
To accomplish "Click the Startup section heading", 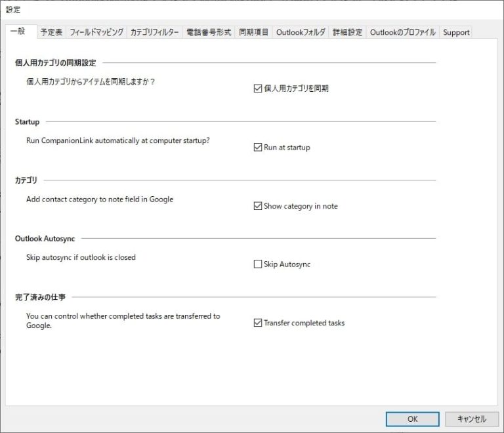I will (28, 122).
